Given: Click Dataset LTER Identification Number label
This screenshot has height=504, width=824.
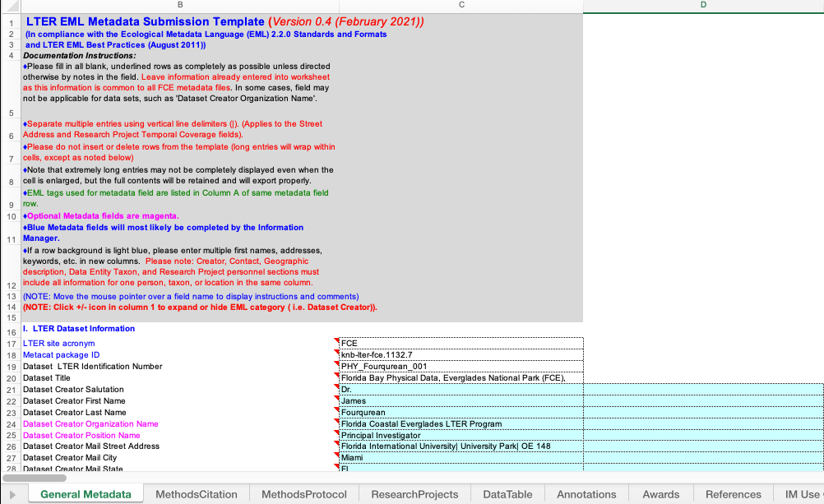Looking at the screenshot, I should pos(92,367).
